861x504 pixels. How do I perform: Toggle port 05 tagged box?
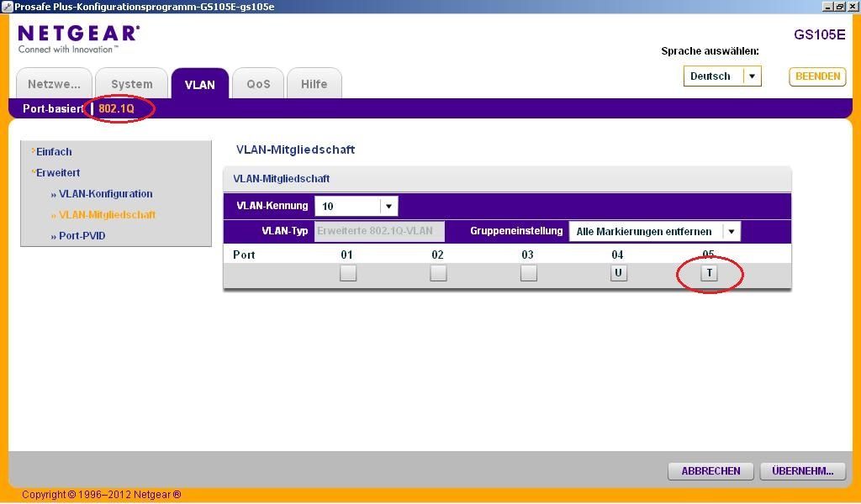point(709,272)
